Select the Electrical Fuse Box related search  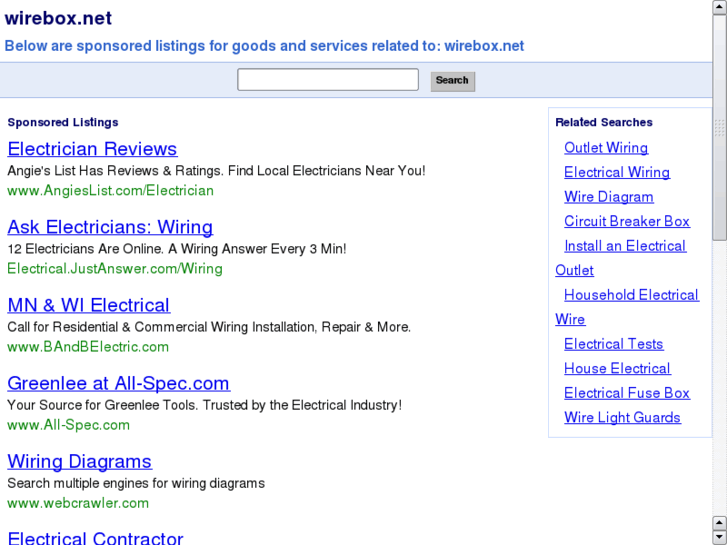click(x=627, y=393)
